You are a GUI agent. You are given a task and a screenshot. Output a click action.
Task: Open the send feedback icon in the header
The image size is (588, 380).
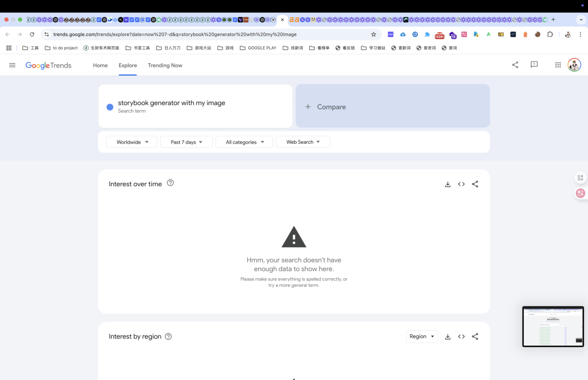[535, 65]
